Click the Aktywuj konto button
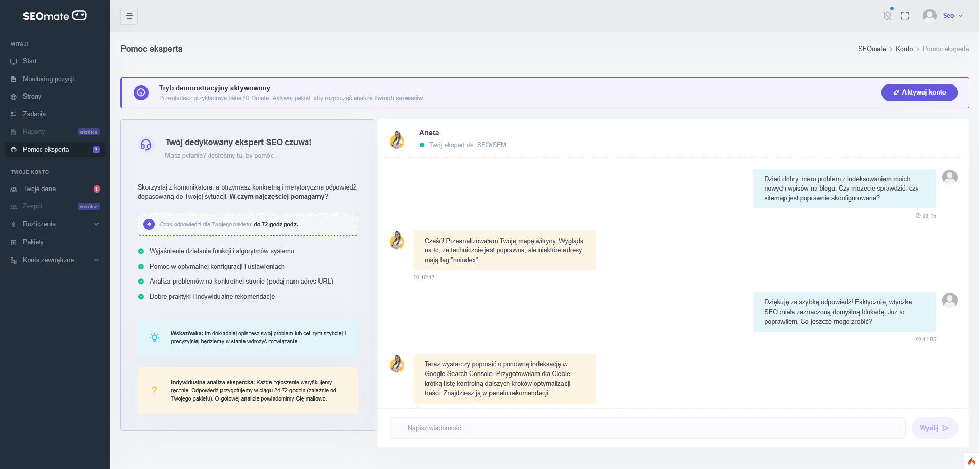980x469 pixels. (x=919, y=92)
